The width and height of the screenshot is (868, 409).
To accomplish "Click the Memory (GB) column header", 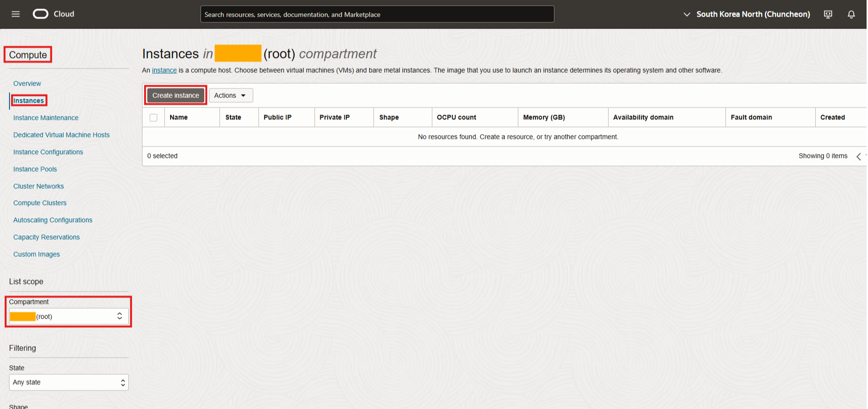I will pyautogui.click(x=544, y=117).
